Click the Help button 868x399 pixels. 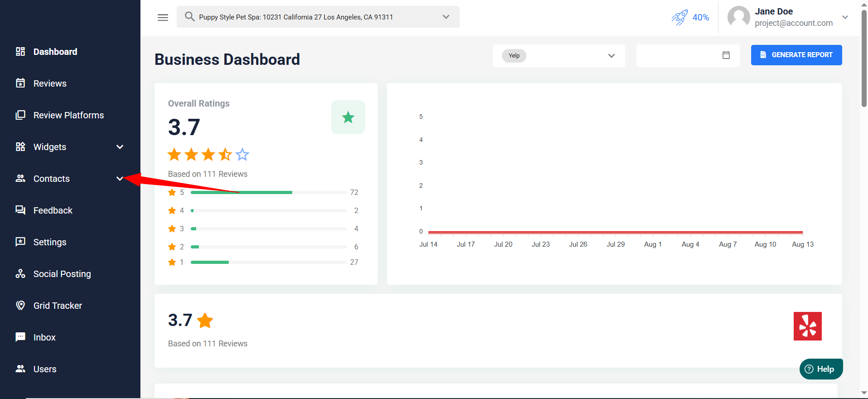[820, 369]
